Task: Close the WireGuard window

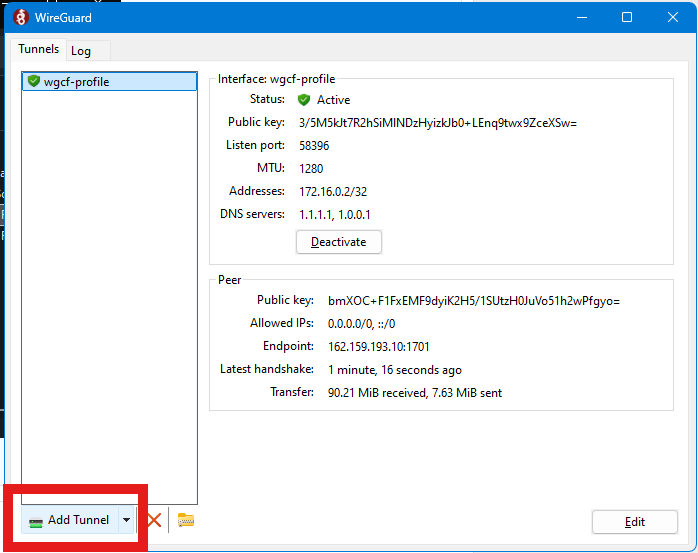Action: pos(673,17)
